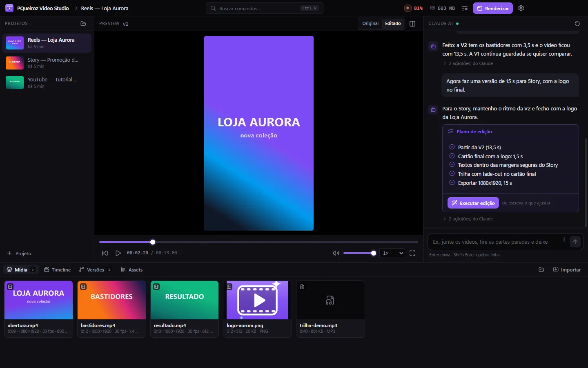Skip to start of the preview
The width and height of the screenshot is (588, 368).
click(x=105, y=253)
